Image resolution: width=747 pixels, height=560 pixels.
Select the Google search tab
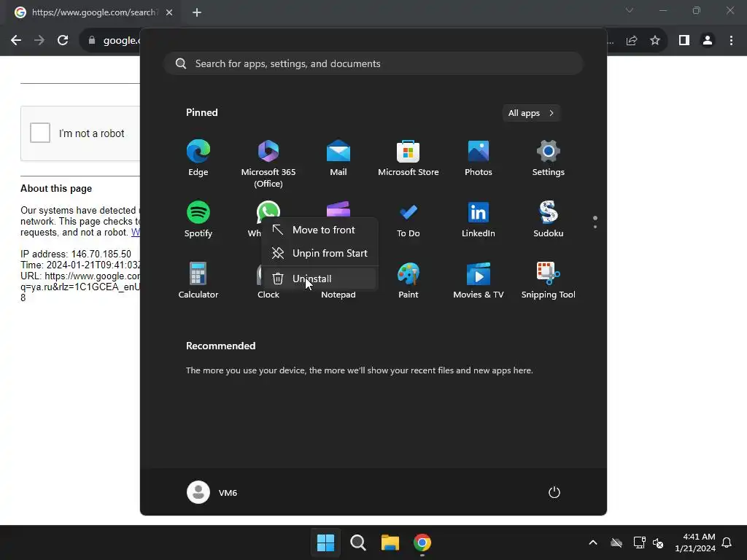point(93,12)
